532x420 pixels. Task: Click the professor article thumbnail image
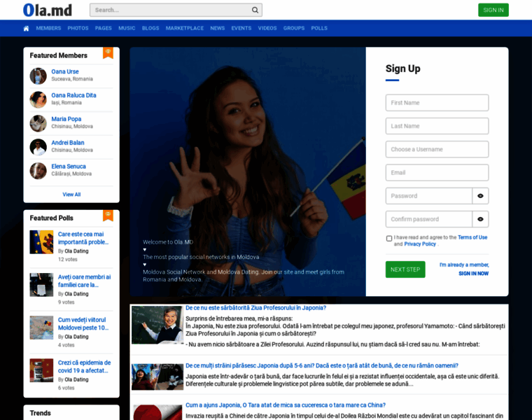pos(157,325)
